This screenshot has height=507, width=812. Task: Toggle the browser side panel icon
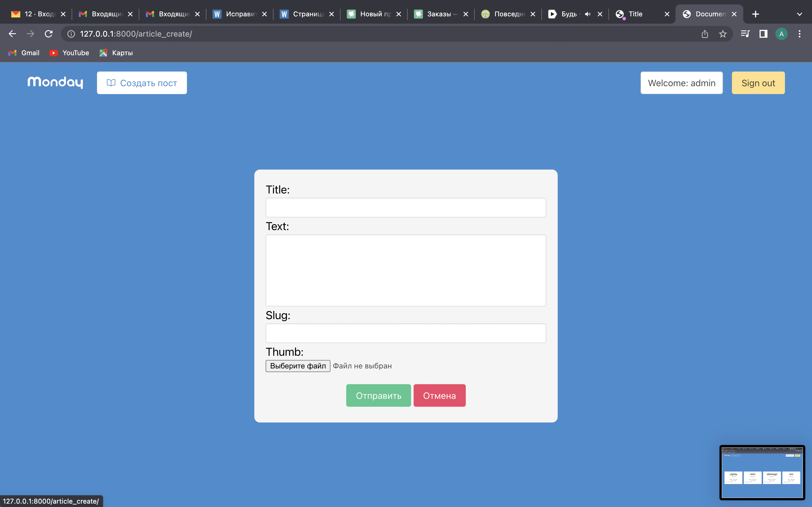pos(763,34)
